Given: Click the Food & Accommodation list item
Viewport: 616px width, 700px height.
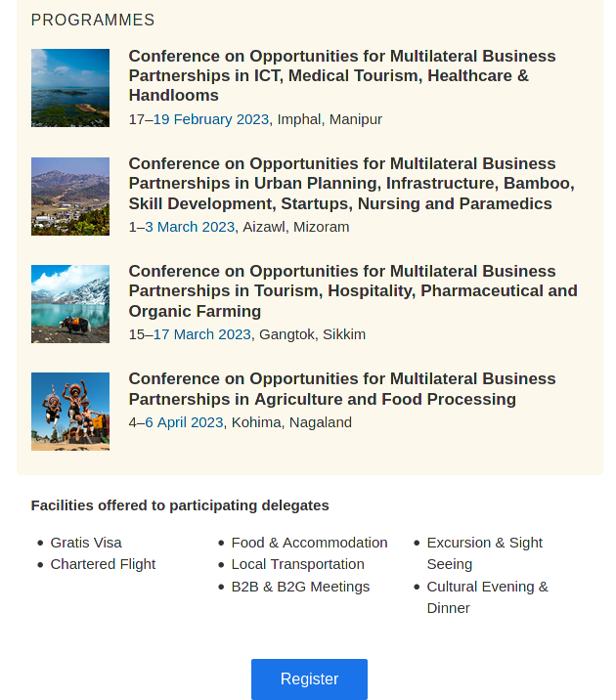Looking at the screenshot, I should (309, 543).
